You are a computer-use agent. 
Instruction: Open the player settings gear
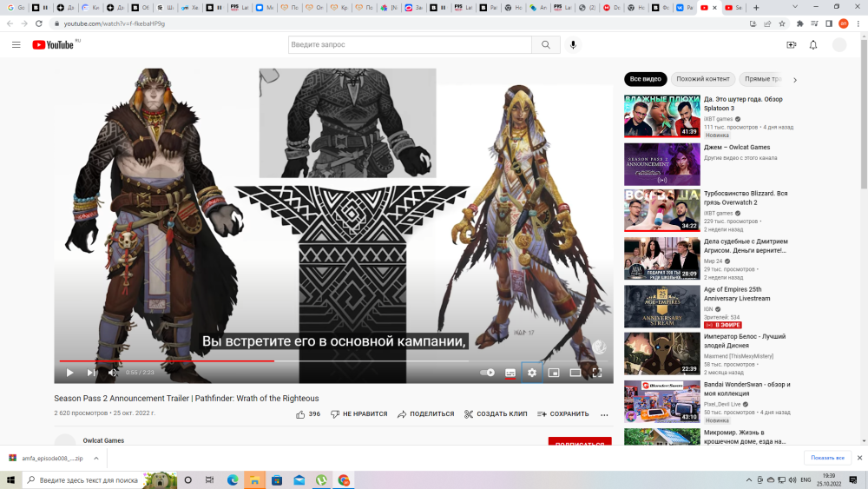(x=532, y=373)
